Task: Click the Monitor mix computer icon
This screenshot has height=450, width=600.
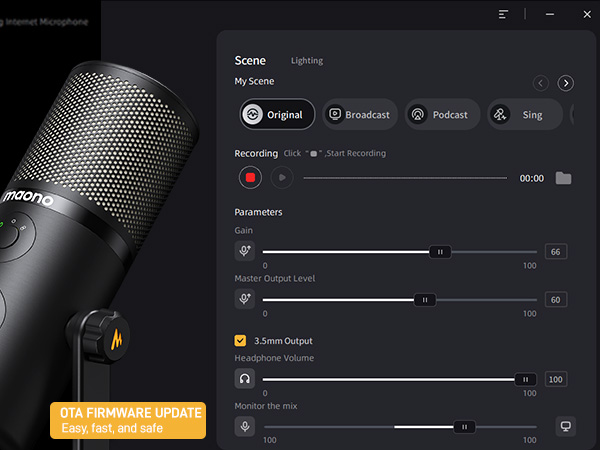Action: 566,426
